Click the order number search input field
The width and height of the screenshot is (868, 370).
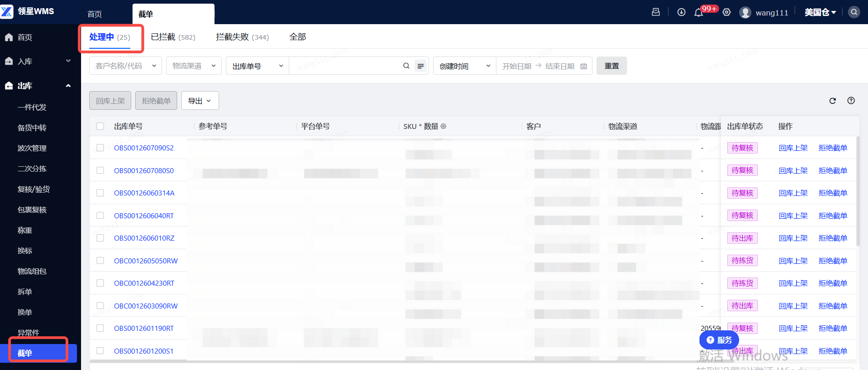point(345,66)
